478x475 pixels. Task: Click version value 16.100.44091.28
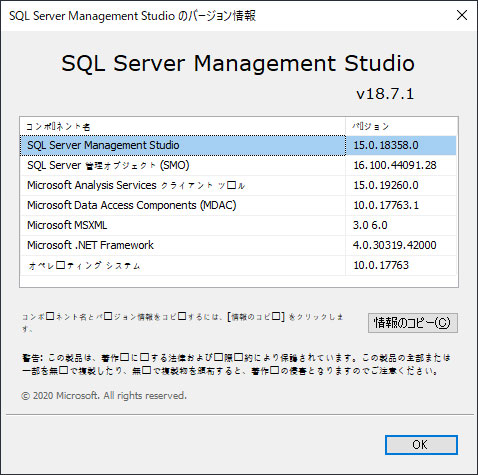[395, 165]
